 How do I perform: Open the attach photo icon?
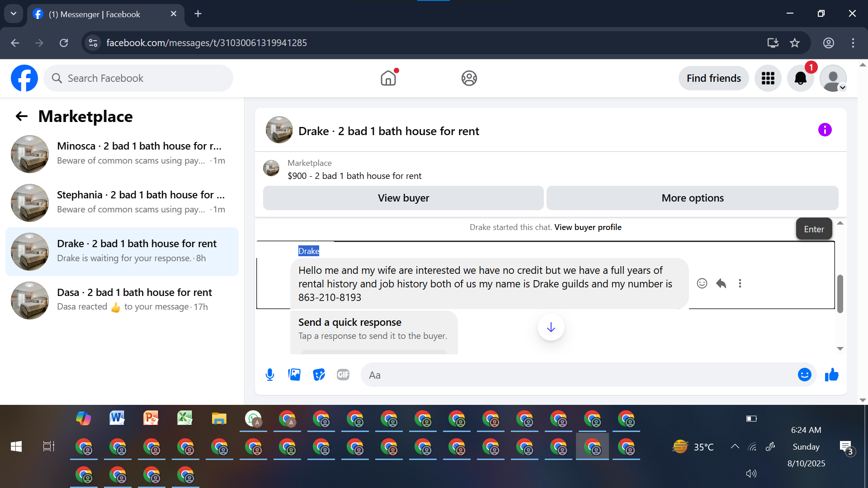[x=294, y=375]
